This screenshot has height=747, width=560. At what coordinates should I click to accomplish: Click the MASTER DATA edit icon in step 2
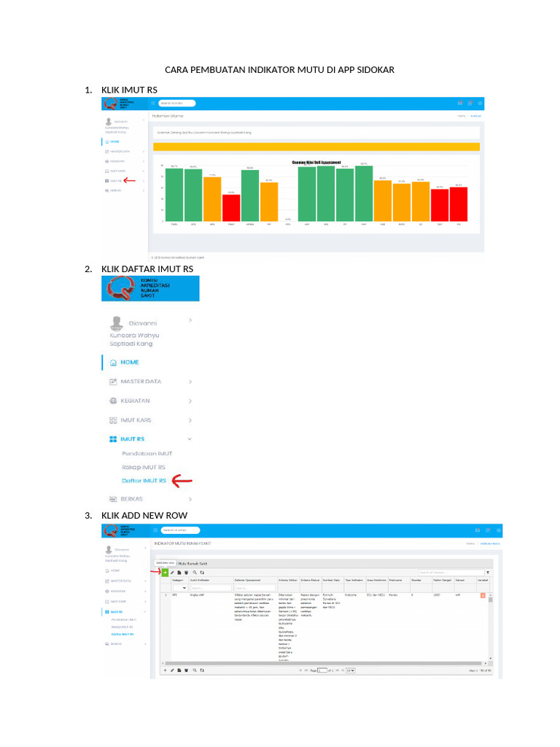pyautogui.click(x=113, y=382)
